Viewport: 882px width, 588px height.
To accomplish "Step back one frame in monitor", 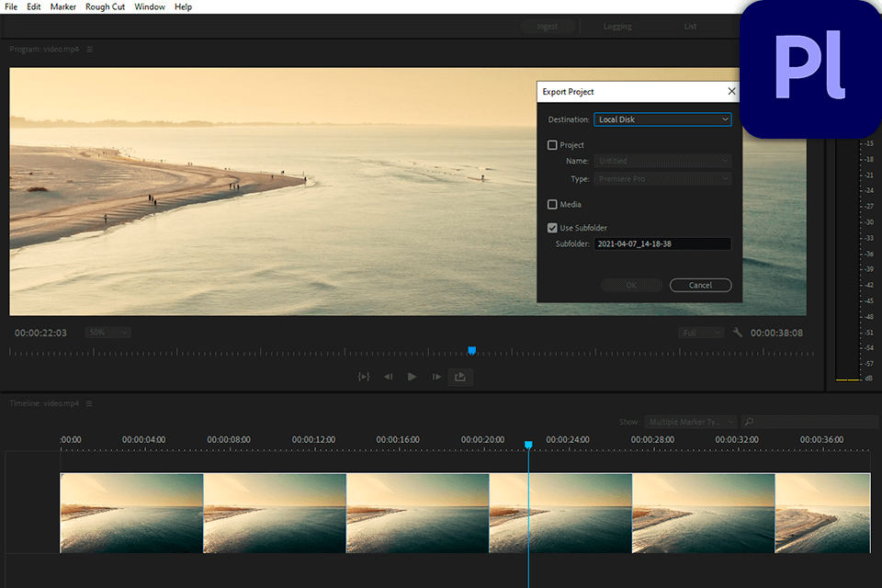I will tap(388, 377).
